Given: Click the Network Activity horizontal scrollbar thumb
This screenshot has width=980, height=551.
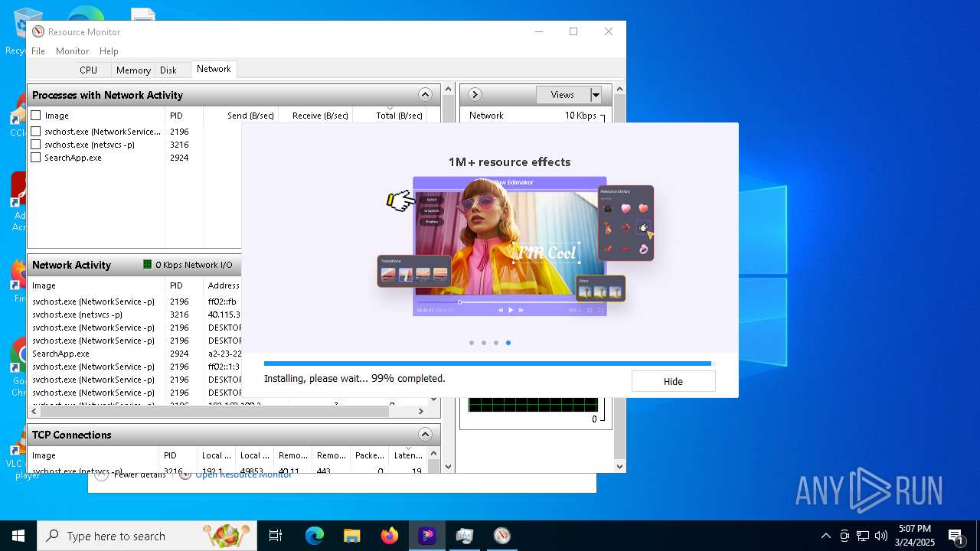Looking at the screenshot, I should tap(214, 411).
